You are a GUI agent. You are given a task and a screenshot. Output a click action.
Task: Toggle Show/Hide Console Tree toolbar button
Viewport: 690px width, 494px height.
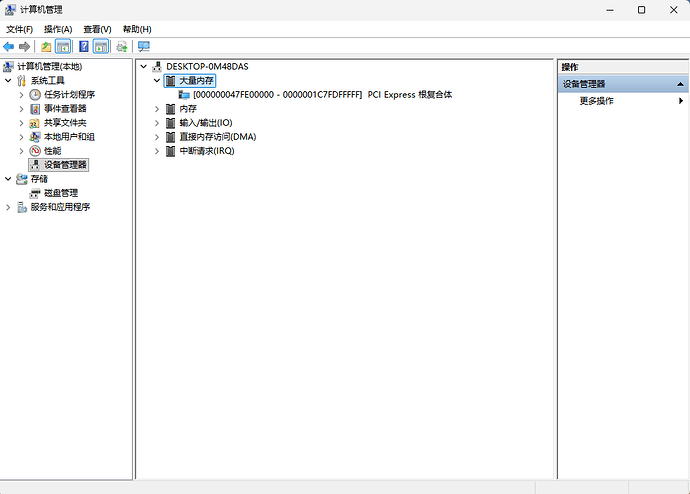[63, 47]
